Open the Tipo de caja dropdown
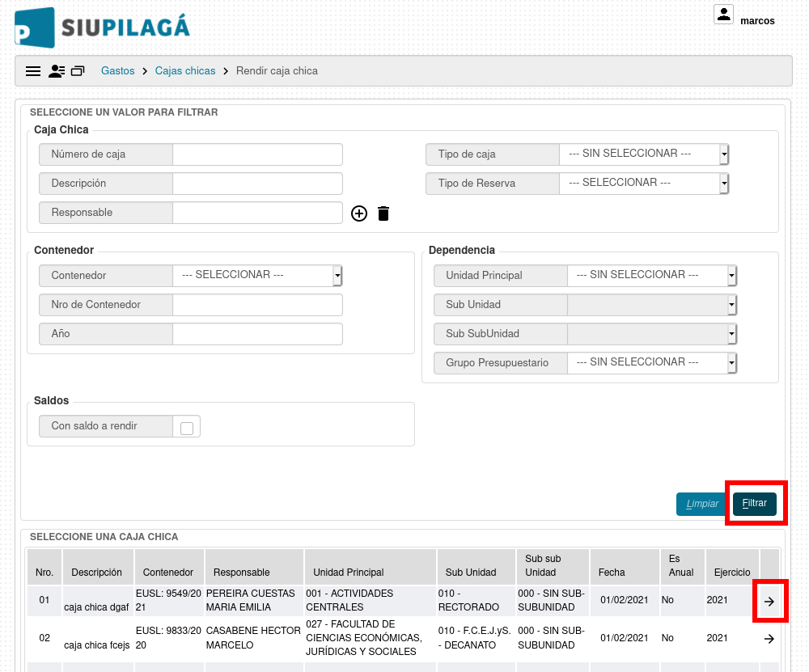The image size is (809, 672). point(644,154)
